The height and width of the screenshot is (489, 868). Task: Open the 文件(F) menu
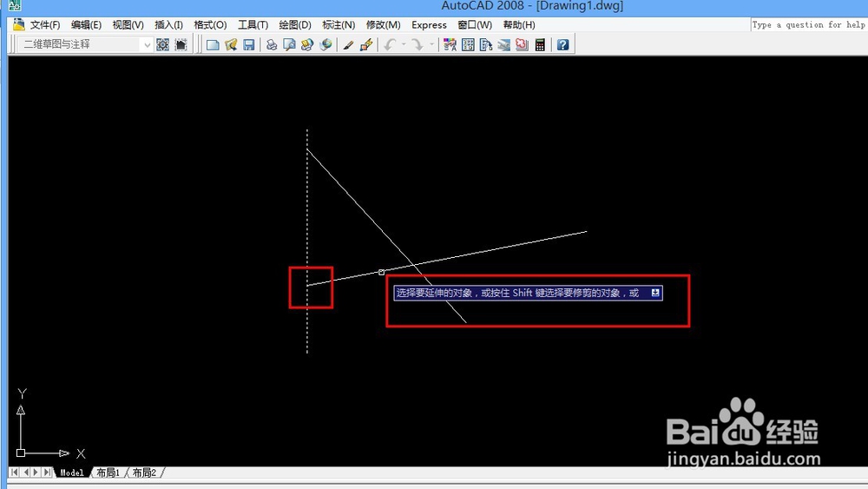45,25
